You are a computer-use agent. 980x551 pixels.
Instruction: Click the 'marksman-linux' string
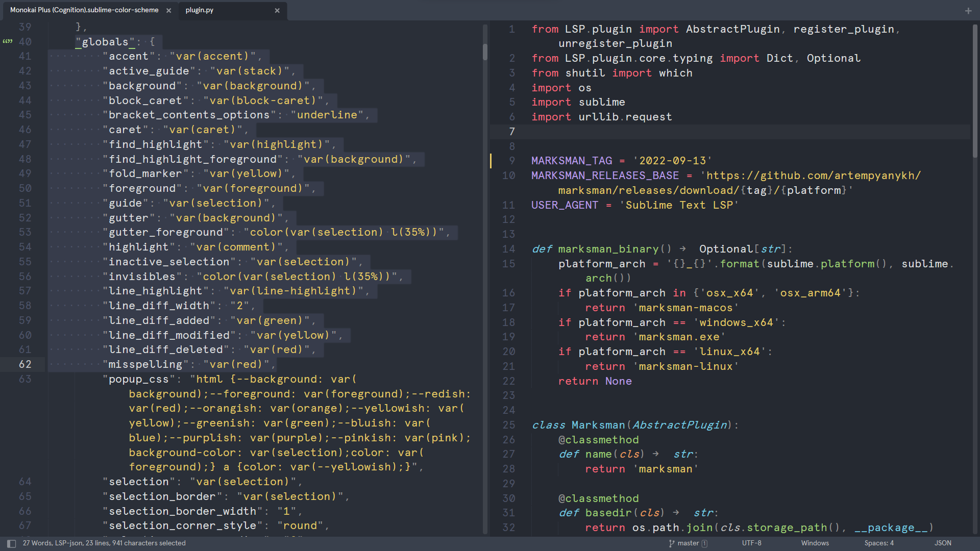pyautogui.click(x=685, y=367)
